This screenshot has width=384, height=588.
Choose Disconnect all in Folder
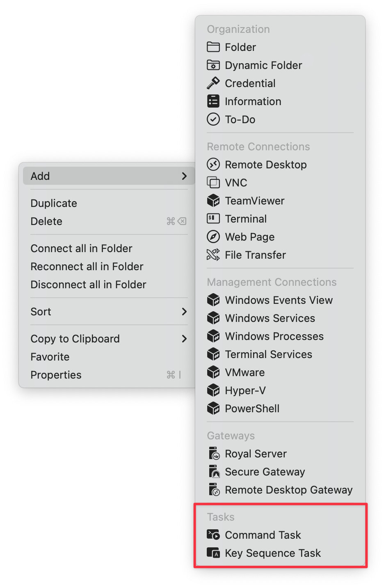(109, 285)
